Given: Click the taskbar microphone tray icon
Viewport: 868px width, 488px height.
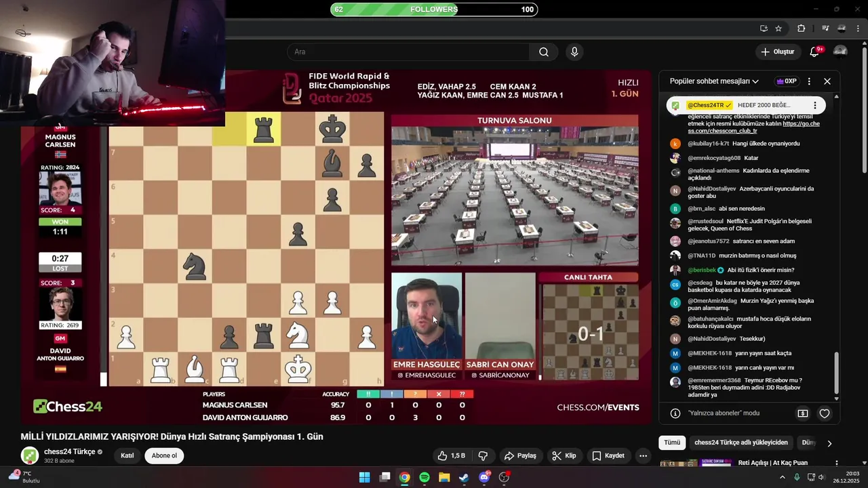Looking at the screenshot, I should click(x=797, y=477).
